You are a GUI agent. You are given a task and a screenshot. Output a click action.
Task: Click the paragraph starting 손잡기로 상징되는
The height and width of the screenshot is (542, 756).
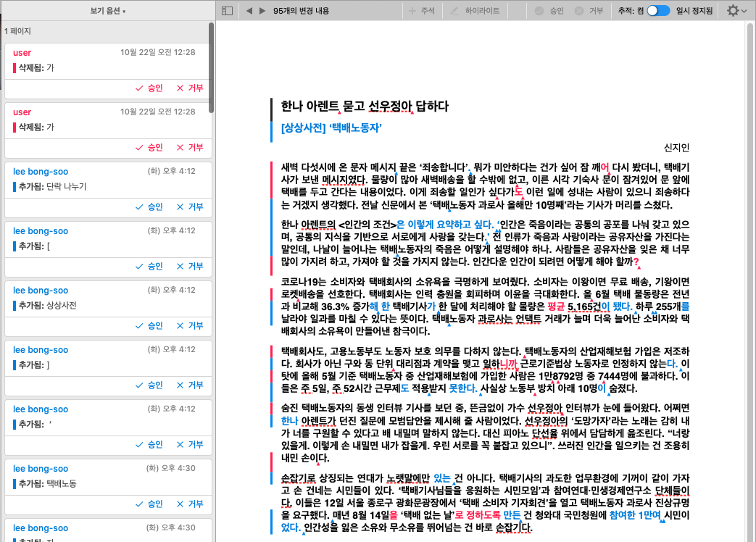[x=485, y=502]
